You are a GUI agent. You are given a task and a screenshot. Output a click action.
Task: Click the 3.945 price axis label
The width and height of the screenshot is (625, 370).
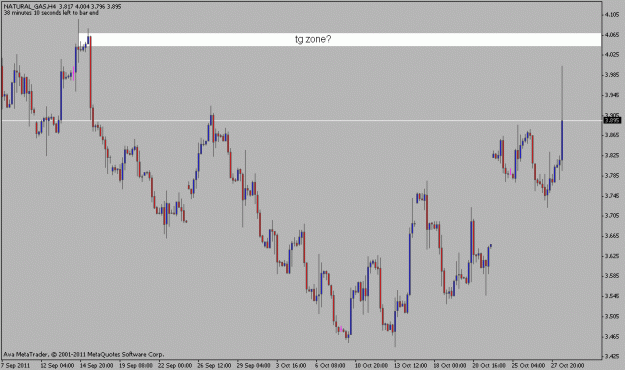tap(612, 95)
